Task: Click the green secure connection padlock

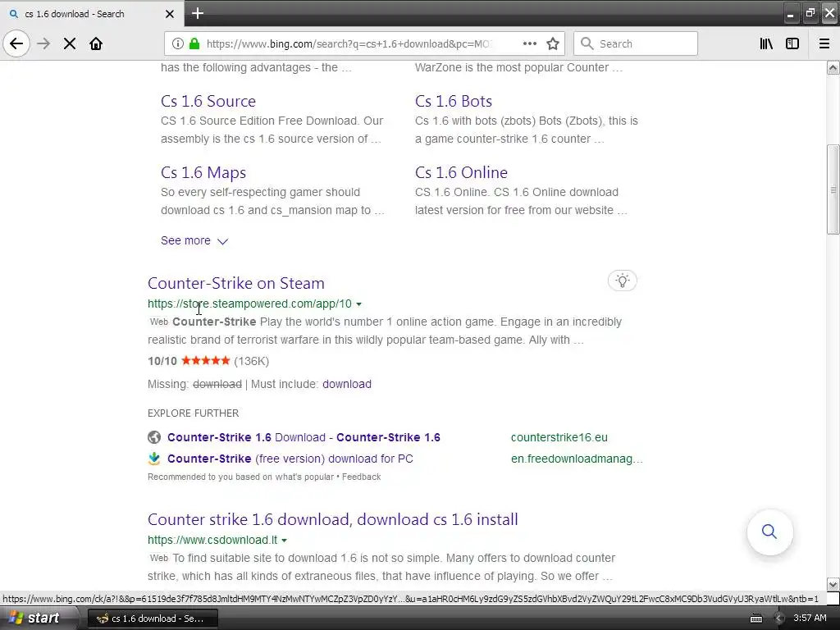Action: coord(195,43)
